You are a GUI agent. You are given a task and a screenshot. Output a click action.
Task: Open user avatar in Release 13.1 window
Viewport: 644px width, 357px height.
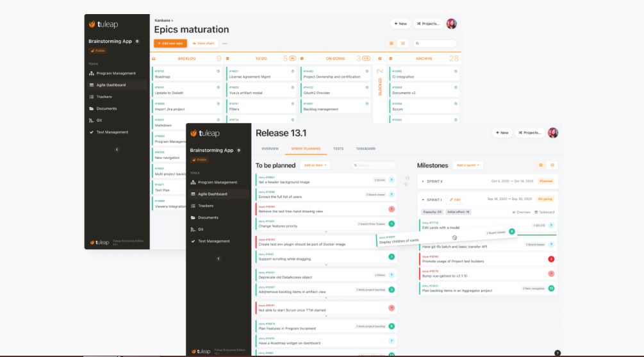[553, 133]
